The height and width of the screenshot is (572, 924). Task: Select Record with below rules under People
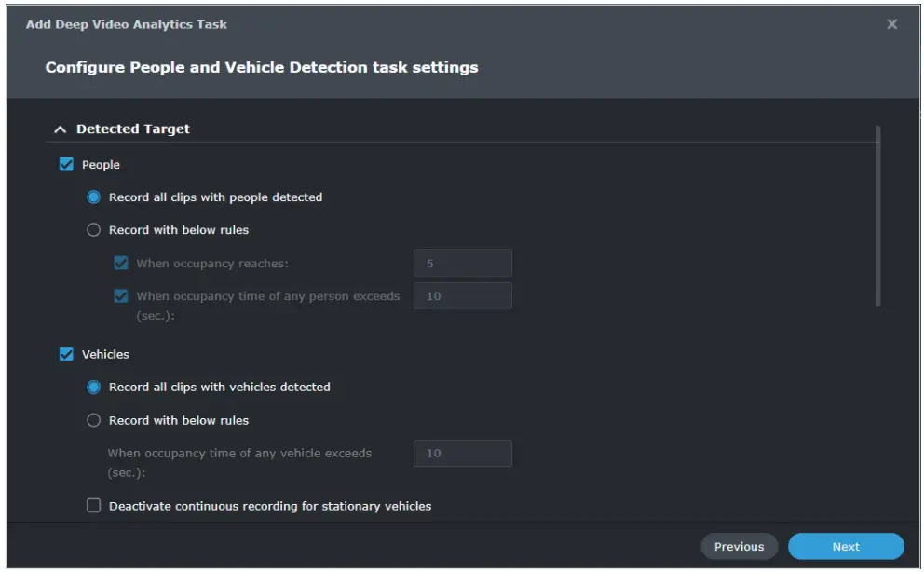[x=93, y=229]
